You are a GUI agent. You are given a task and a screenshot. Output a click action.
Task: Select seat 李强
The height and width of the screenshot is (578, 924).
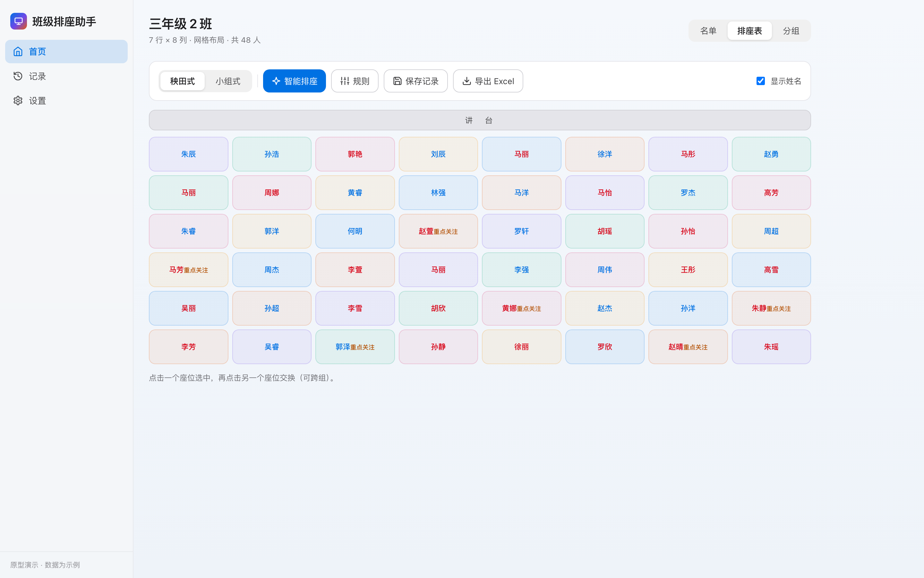click(522, 270)
